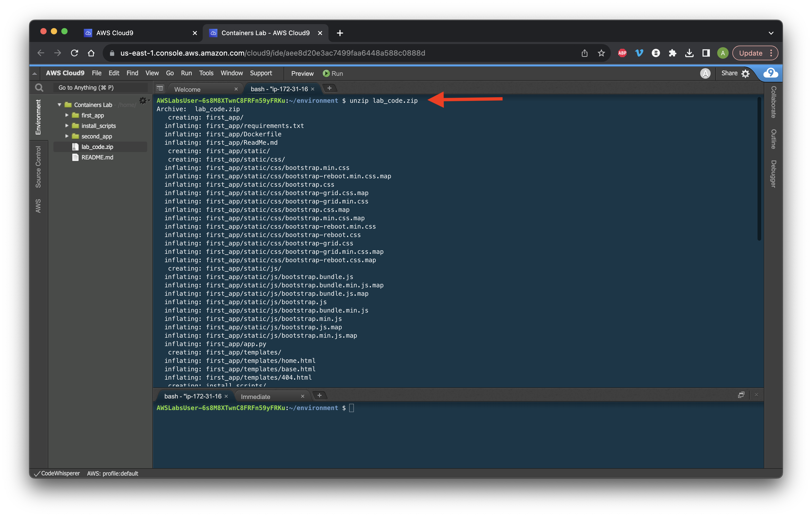Viewport: 812px width, 517px height.
Task: Bookmark this page with the star icon
Action: click(601, 53)
